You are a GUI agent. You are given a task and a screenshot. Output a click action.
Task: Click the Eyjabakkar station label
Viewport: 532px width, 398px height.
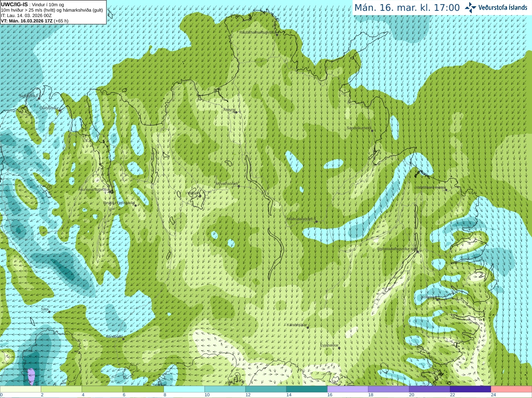(329, 345)
